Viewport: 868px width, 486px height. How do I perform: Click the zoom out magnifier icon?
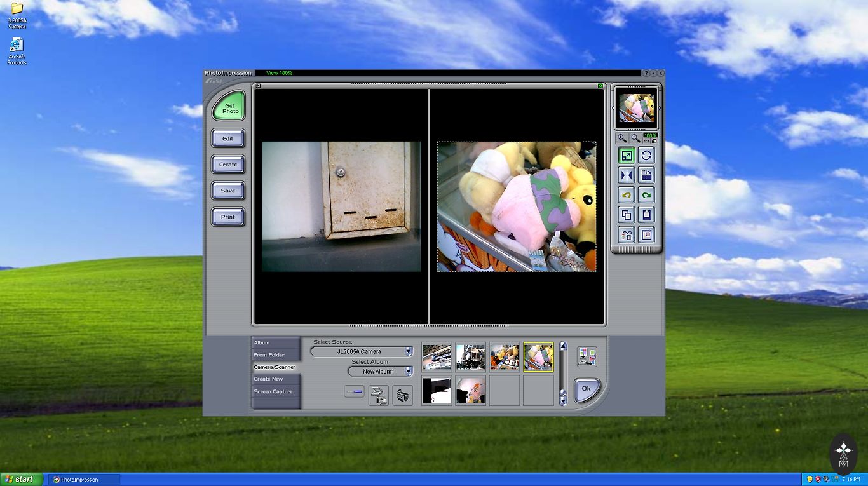pos(635,138)
